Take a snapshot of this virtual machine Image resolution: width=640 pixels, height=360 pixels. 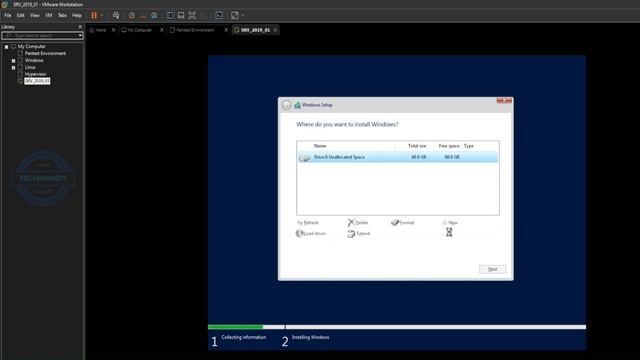click(132, 16)
